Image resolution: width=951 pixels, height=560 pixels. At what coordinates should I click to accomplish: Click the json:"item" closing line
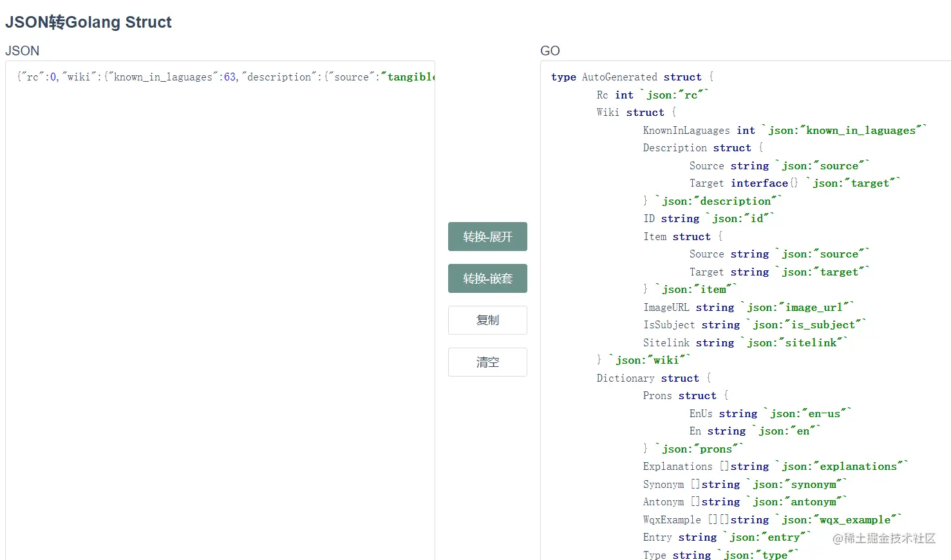coord(690,289)
